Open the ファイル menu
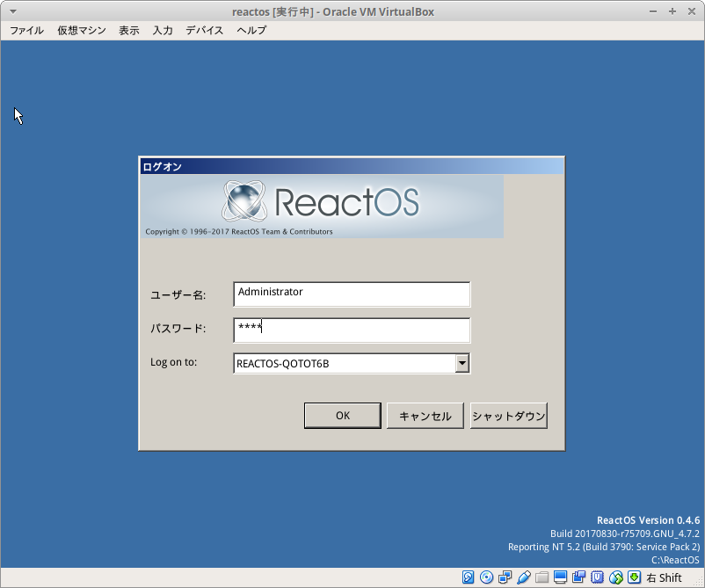 coord(26,30)
